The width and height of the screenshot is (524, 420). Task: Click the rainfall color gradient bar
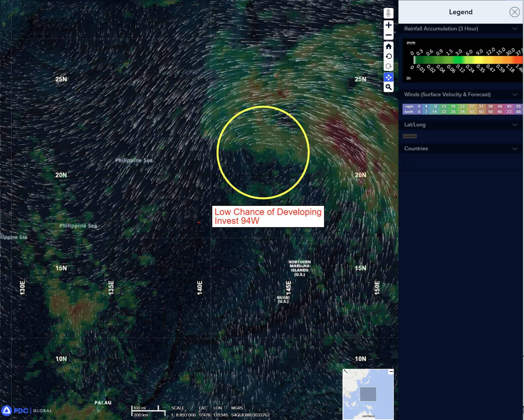(x=468, y=60)
